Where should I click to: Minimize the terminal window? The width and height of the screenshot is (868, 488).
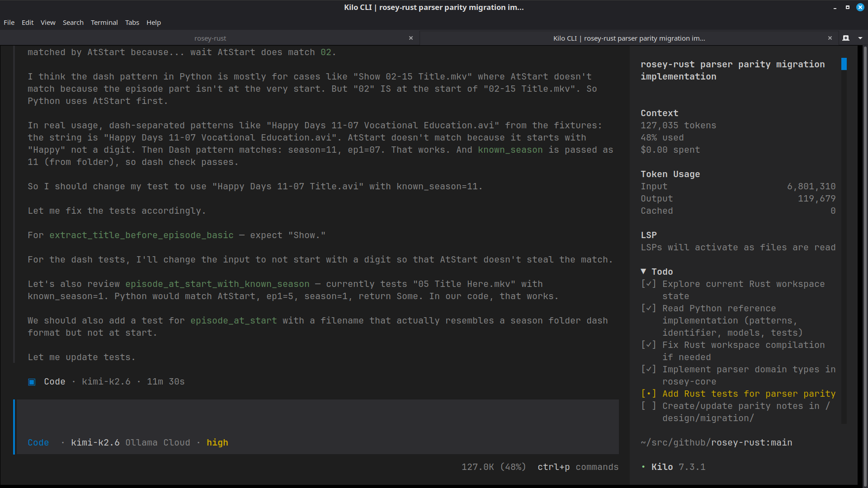point(835,8)
